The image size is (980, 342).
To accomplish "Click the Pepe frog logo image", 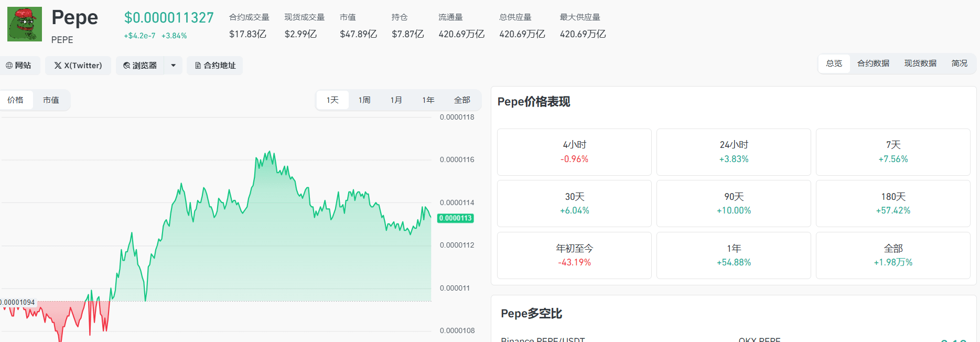I will point(25,24).
